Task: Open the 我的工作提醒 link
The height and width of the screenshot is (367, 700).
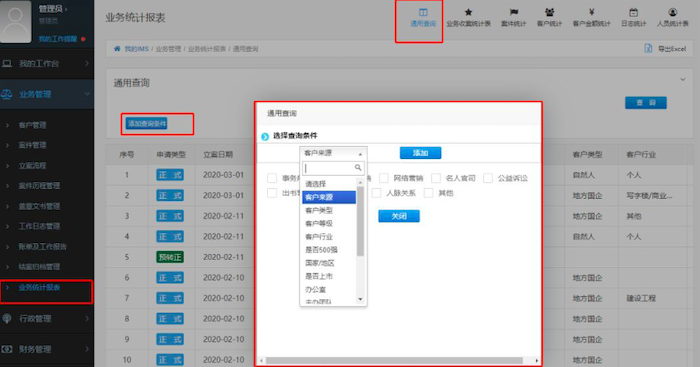Action: tap(58, 39)
